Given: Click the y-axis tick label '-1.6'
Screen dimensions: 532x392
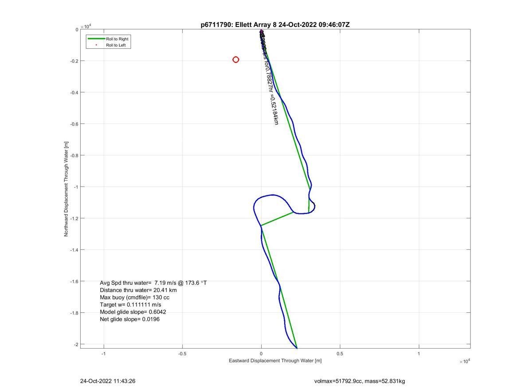Looking at the screenshot, I should [x=74, y=281].
